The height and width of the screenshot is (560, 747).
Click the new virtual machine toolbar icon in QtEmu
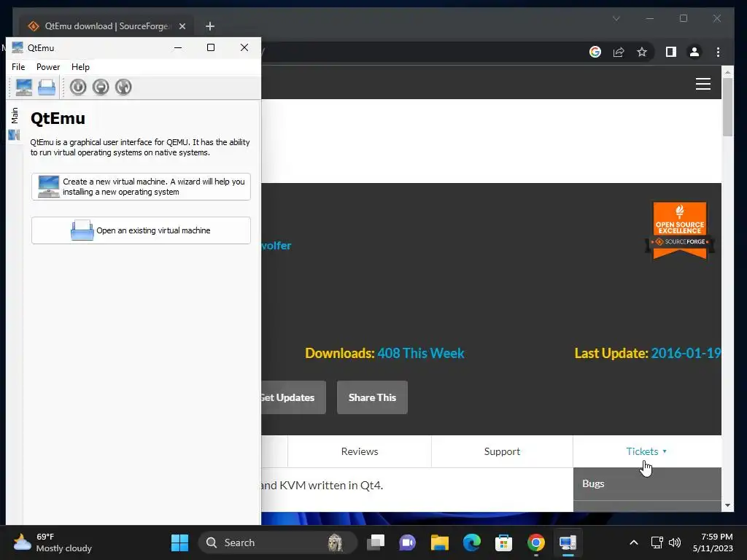pos(24,87)
